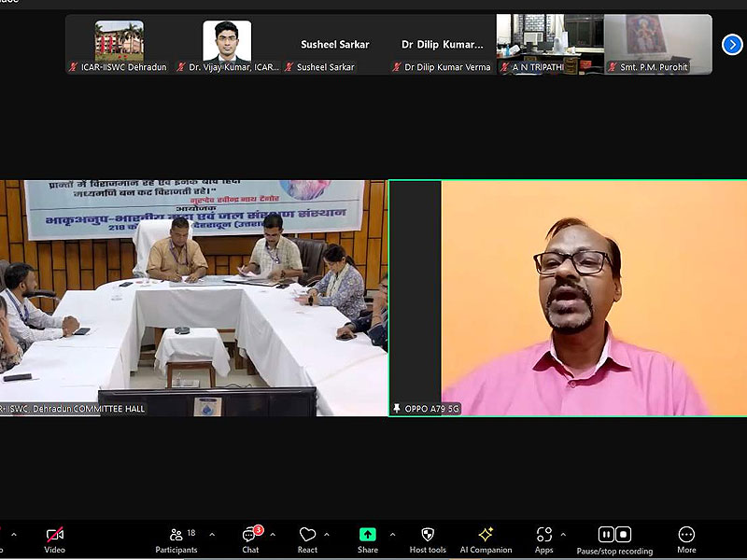
Task: Stop the meeting recording
Action: pos(624,535)
